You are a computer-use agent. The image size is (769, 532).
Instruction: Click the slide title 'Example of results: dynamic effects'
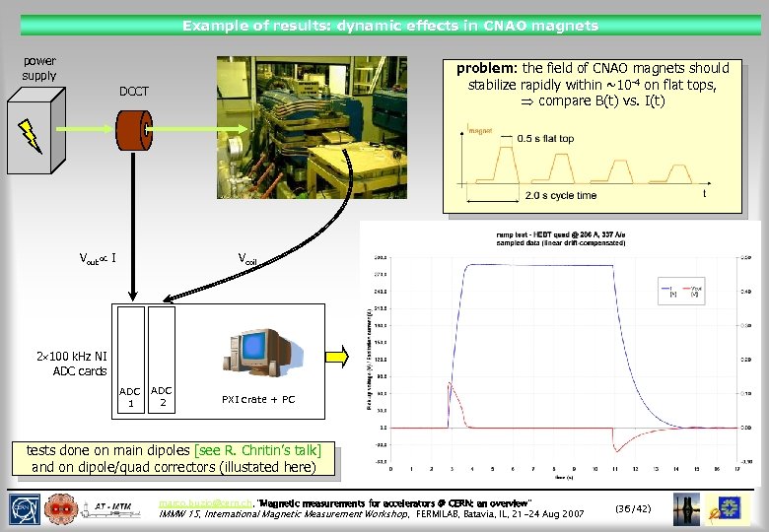[x=390, y=26]
